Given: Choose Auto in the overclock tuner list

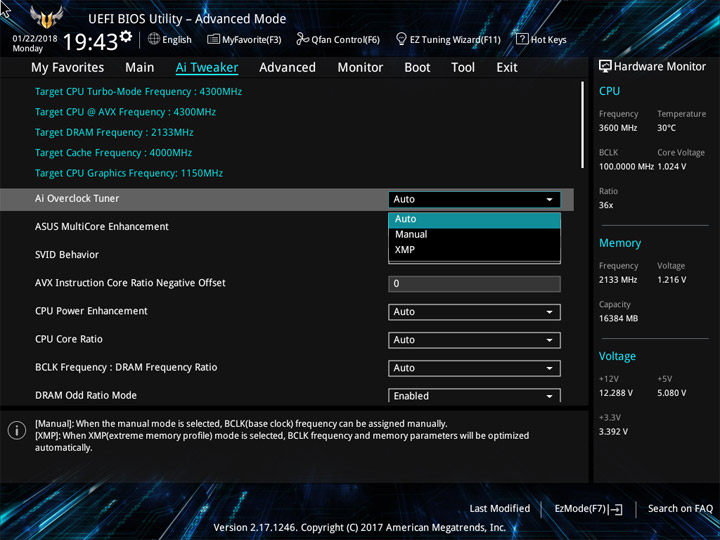Looking at the screenshot, I should [x=474, y=219].
